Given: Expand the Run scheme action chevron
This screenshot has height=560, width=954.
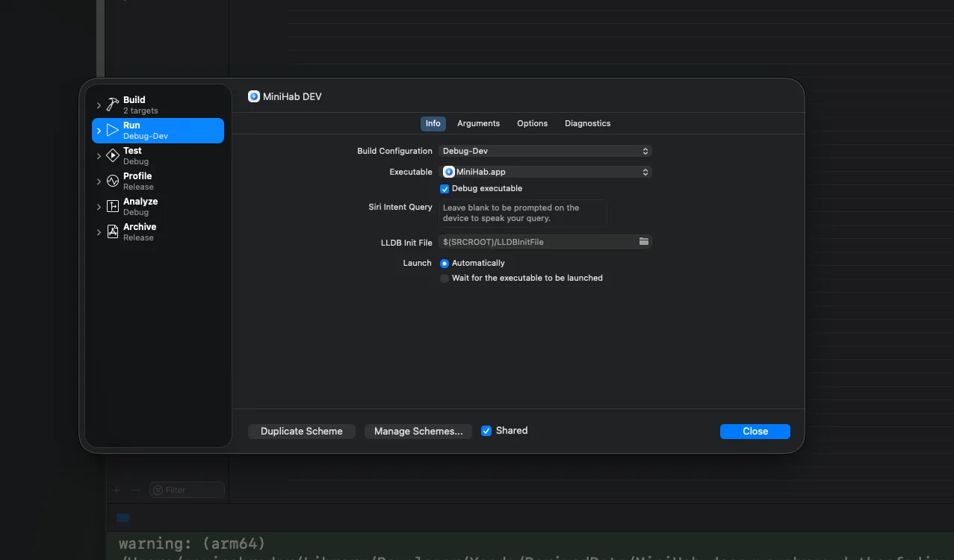Looking at the screenshot, I should (x=99, y=130).
